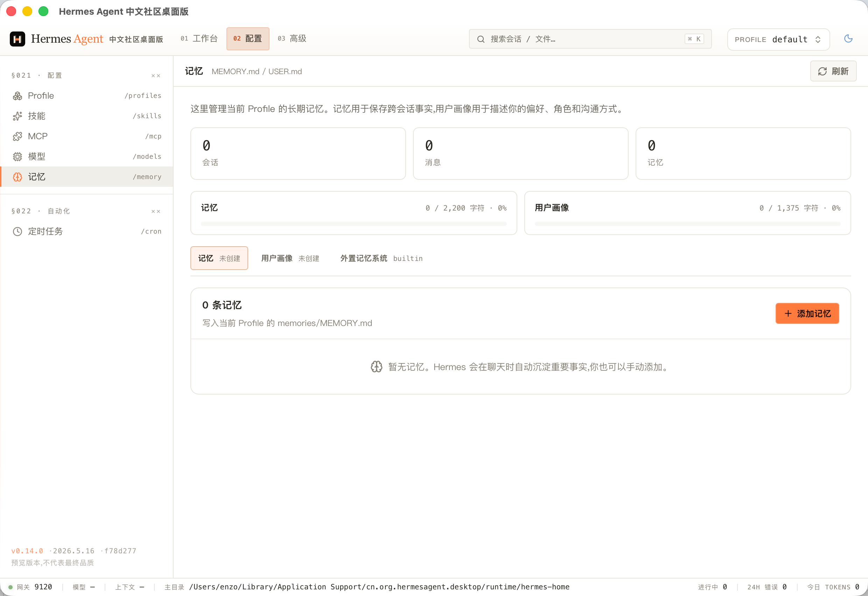Click the 0 会话 stat card
This screenshot has height=596, width=868.
point(298,154)
